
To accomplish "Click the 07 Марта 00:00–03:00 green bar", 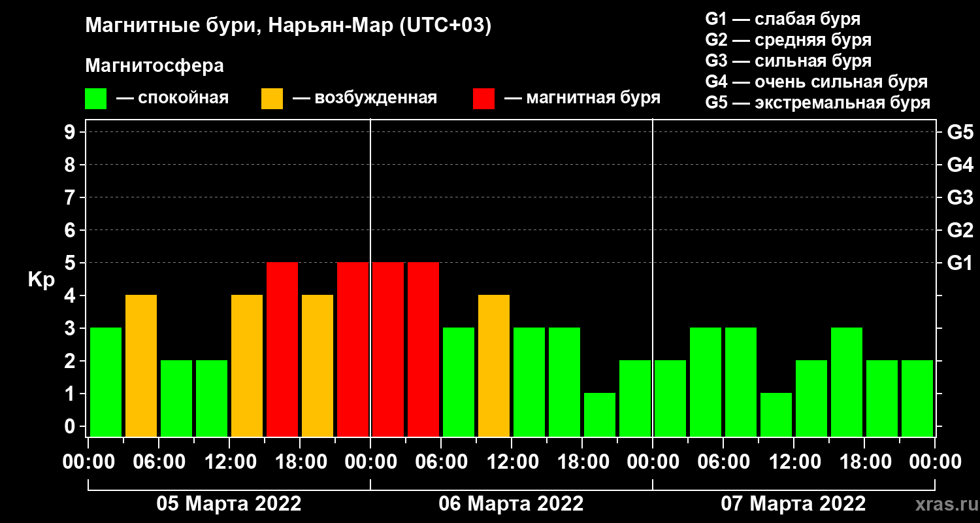I will coord(670,398).
